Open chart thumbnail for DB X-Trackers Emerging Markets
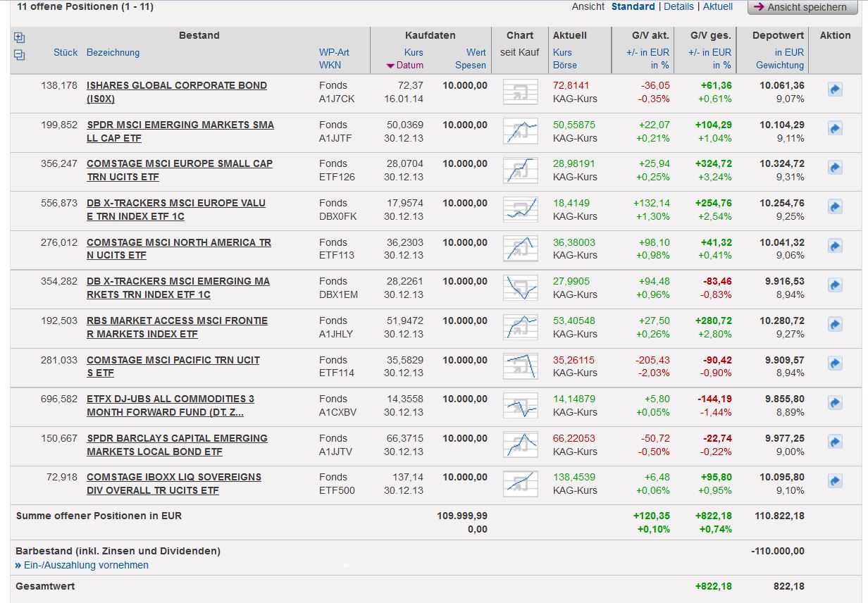The height and width of the screenshot is (603, 868). coord(520,288)
